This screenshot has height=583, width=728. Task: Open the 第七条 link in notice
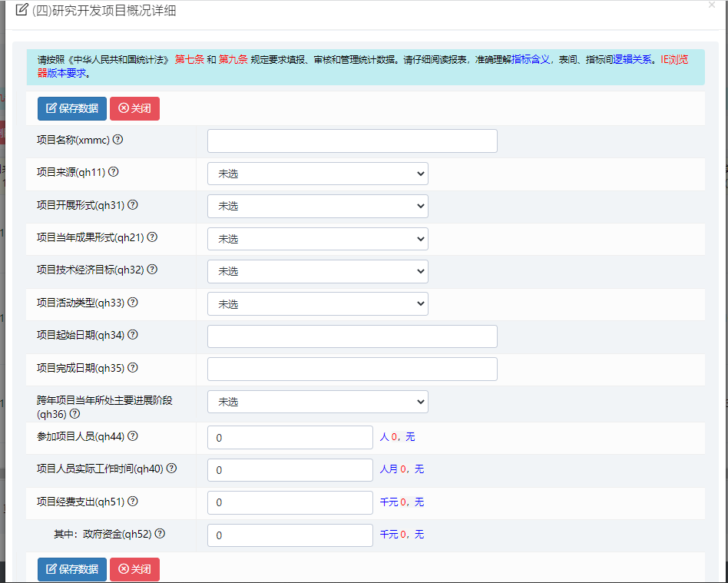(190, 59)
